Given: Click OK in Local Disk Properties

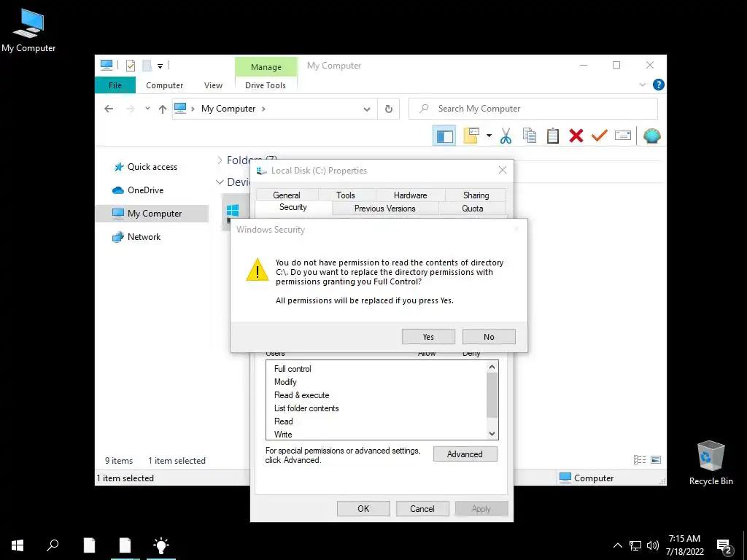Looking at the screenshot, I should click(x=363, y=508).
